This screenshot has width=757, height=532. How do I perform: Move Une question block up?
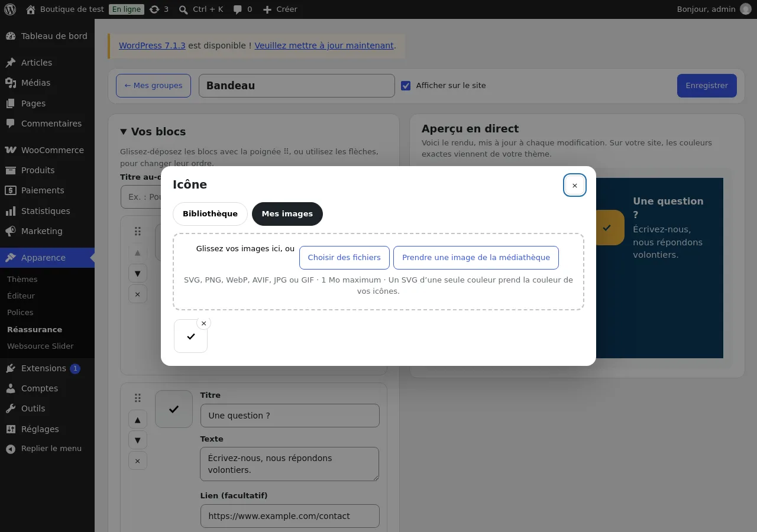pyautogui.click(x=138, y=420)
